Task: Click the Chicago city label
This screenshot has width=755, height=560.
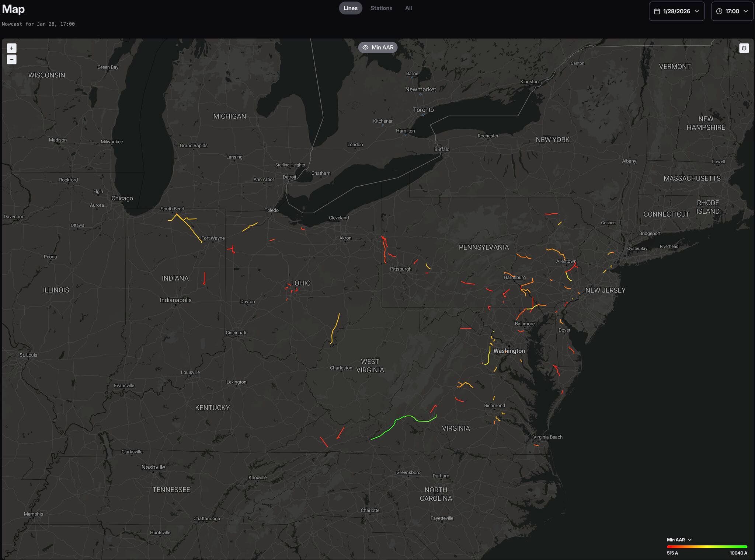Action: pyautogui.click(x=122, y=198)
